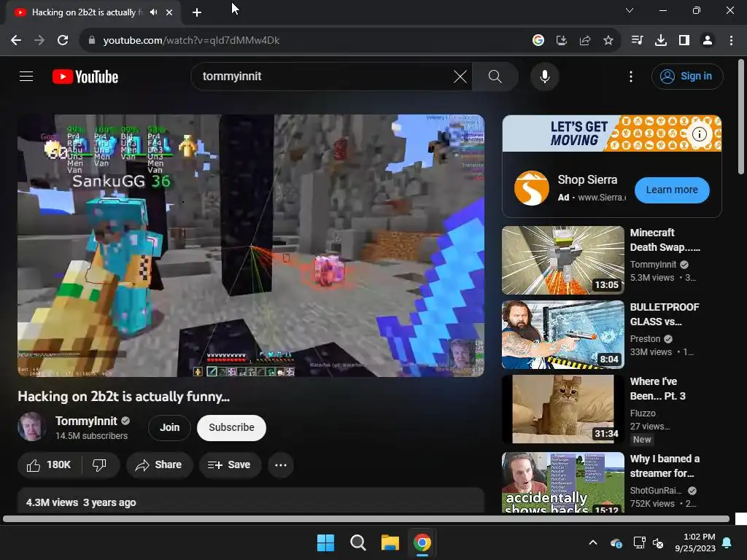Dislike the video with thumbs down
The image size is (747, 560).
pos(99,464)
